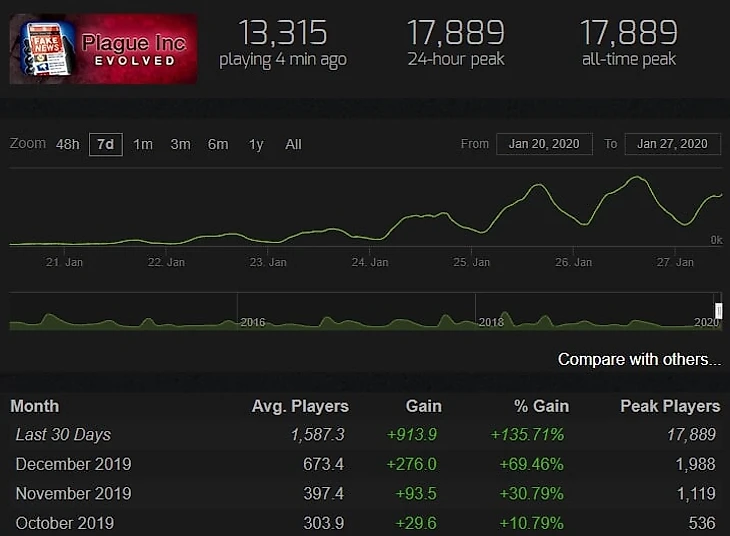Click the 27. Jan axis label
730x536 pixels.
pyautogui.click(x=675, y=262)
